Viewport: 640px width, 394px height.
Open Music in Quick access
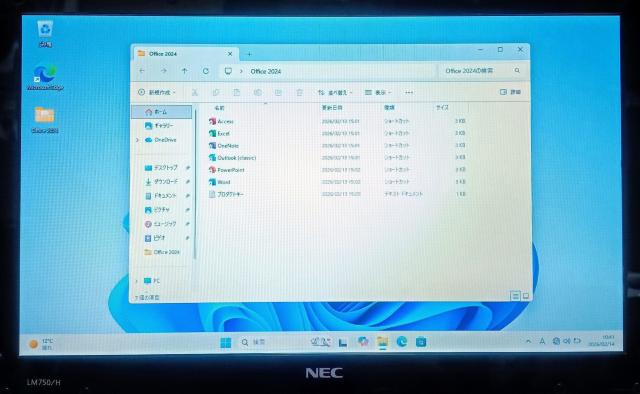(x=162, y=224)
